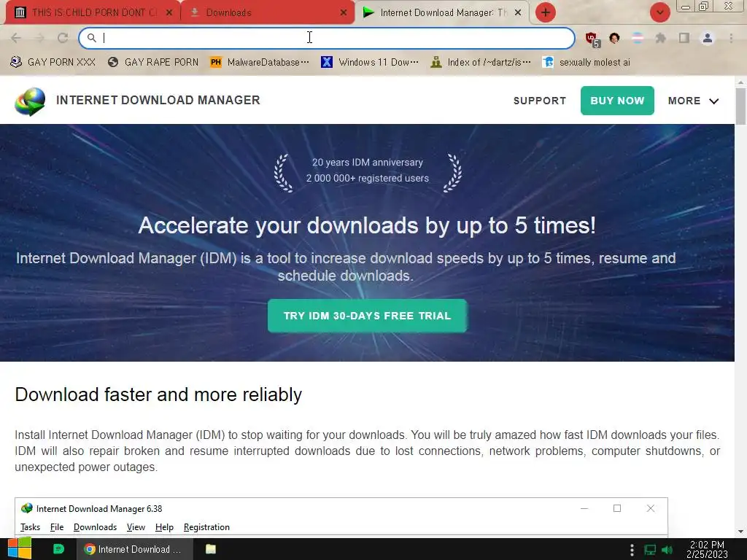Toggle the browser side panel icon
The width and height of the screenshot is (747, 560).
pos(684,38)
